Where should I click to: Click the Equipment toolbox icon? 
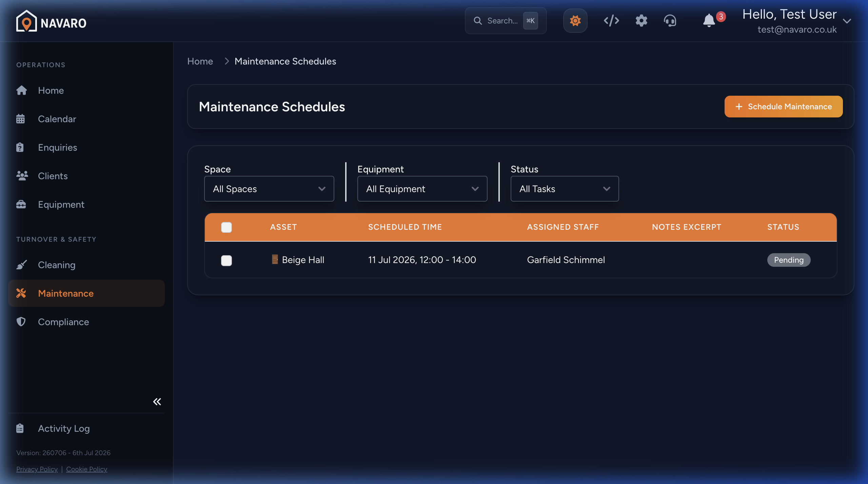tap(21, 204)
